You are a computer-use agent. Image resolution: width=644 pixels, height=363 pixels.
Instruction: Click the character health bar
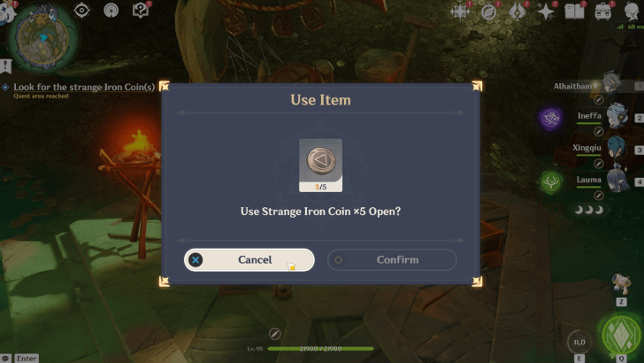click(x=321, y=349)
